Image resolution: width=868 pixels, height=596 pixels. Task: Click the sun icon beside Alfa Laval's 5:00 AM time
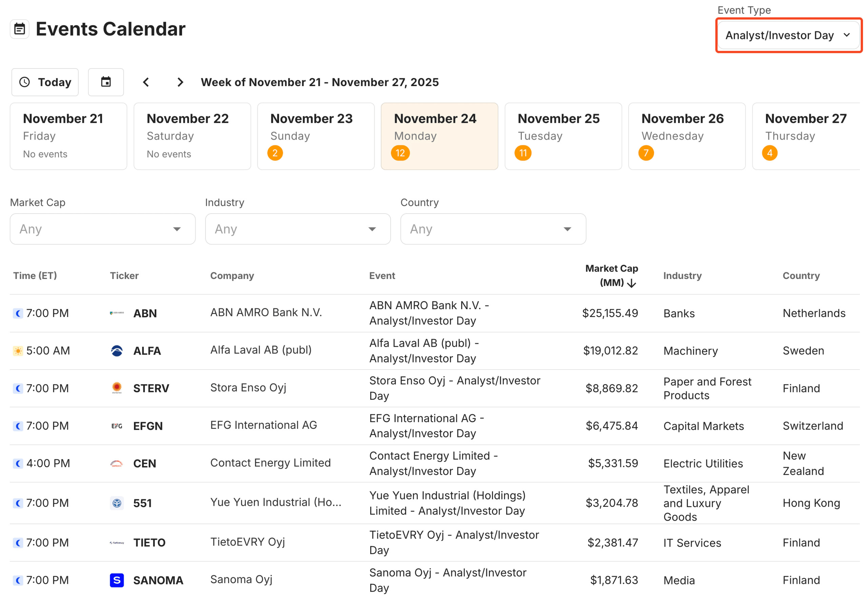tap(18, 351)
